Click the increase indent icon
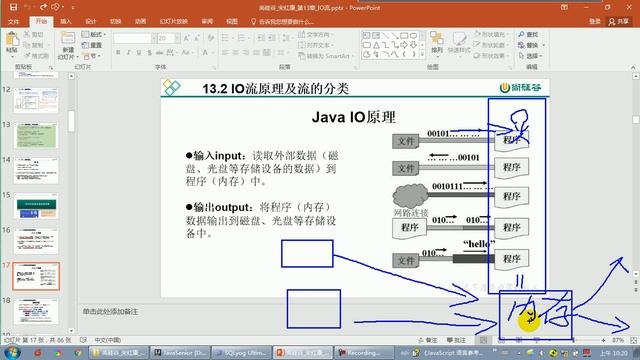 coord(272,38)
